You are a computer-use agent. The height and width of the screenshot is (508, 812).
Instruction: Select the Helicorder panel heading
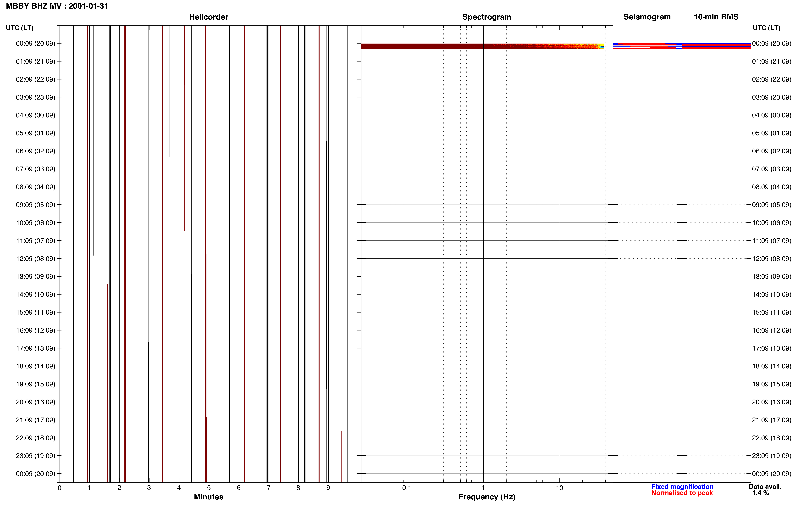pyautogui.click(x=209, y=17)
